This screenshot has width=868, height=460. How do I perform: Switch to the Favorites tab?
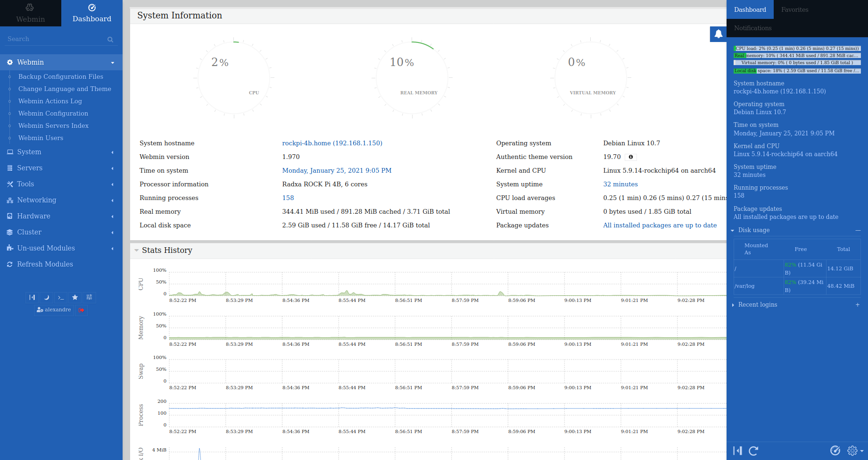pyautogui.click(x=794, y=9)
